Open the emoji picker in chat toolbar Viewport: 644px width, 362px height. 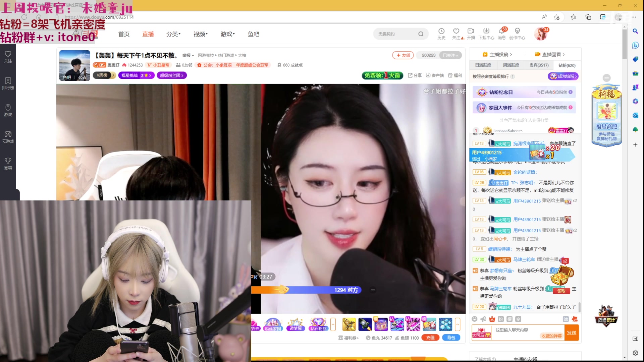pos(475,319)
